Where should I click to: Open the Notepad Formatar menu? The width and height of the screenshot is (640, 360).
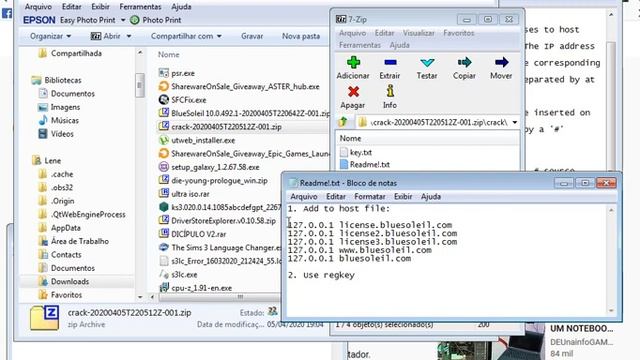(370, 197)
